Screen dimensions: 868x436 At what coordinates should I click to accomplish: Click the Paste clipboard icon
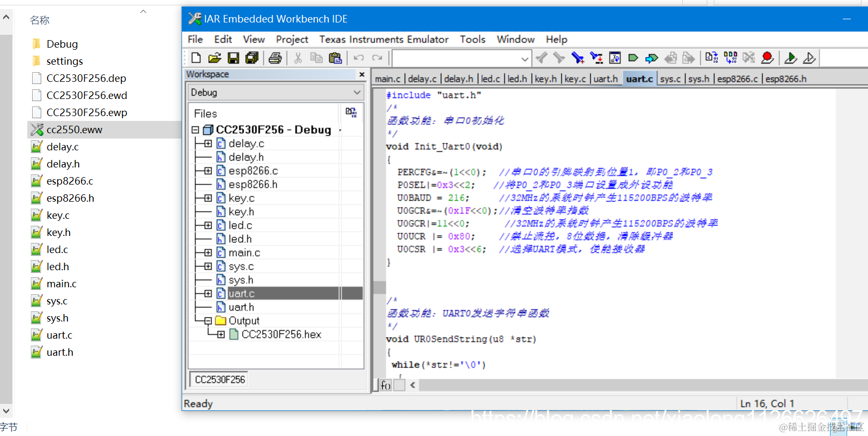click(x=335, y=58)
